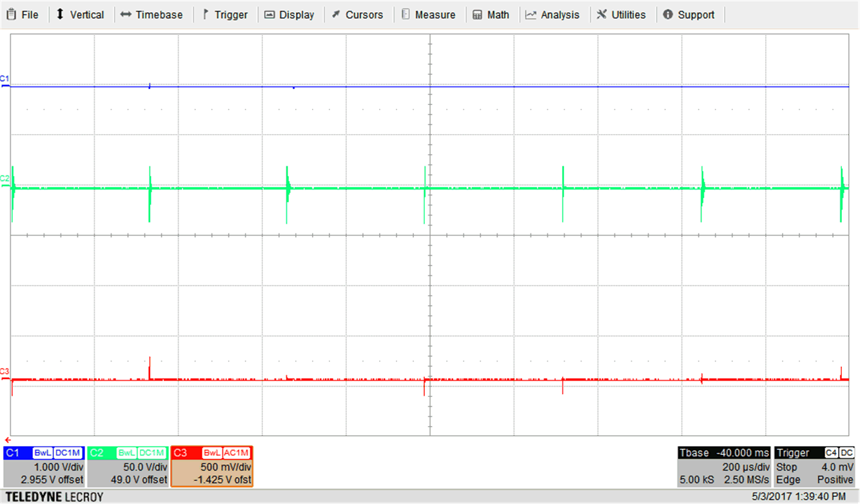This screenshot has height=504, width=860.
Task: Open the C1 channel descriptor box
Action: [44, 467]
